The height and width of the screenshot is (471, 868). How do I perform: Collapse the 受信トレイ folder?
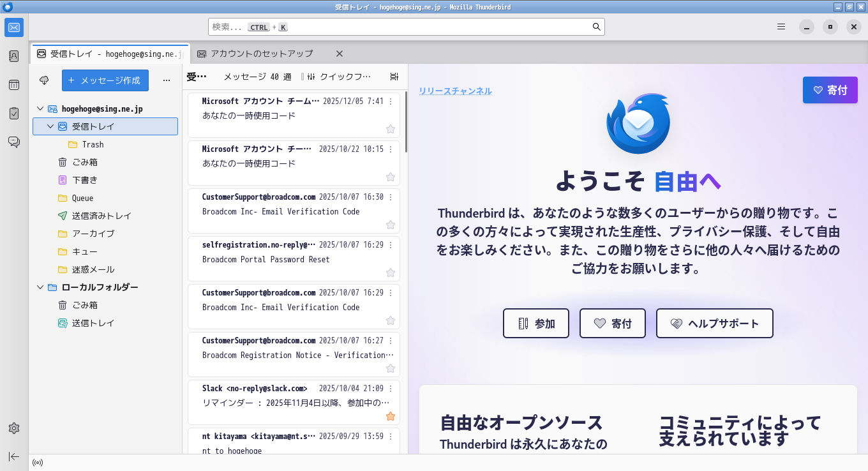point(50,126)
